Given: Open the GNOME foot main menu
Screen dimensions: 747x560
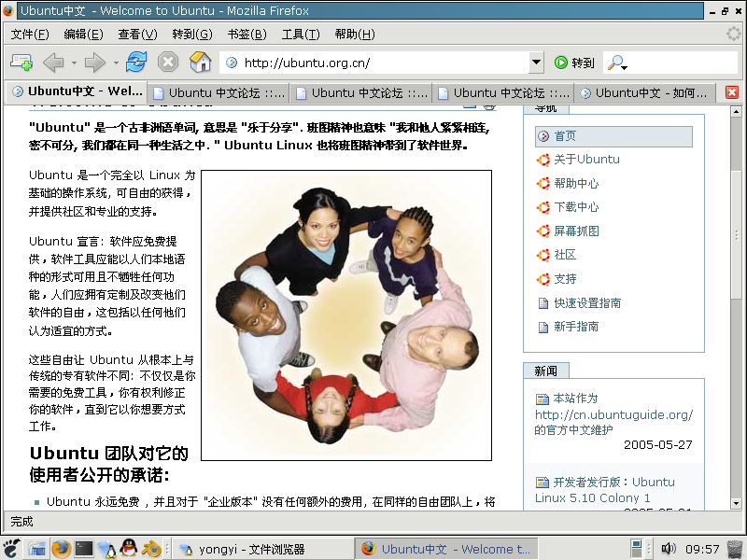Looking at the screenshot, I should [10, 549].
